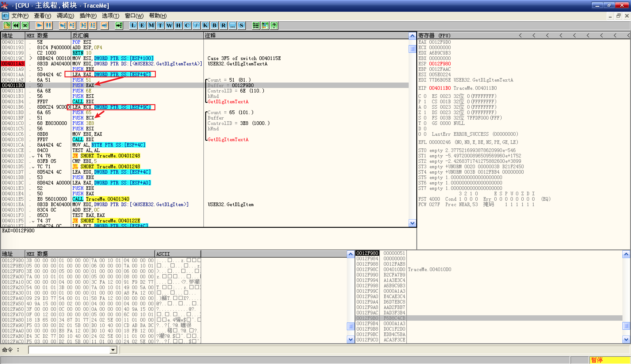Open the color Appearance grid icon
The height and width of the screenshot is (364, 631).
pyautogui.click(x=265, y=25)
